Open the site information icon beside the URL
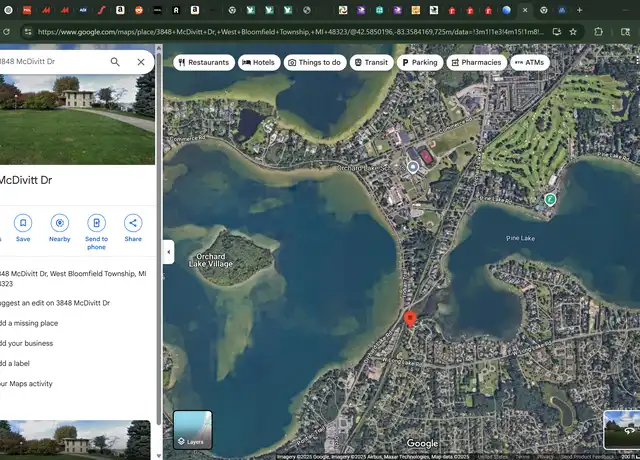 27,31
